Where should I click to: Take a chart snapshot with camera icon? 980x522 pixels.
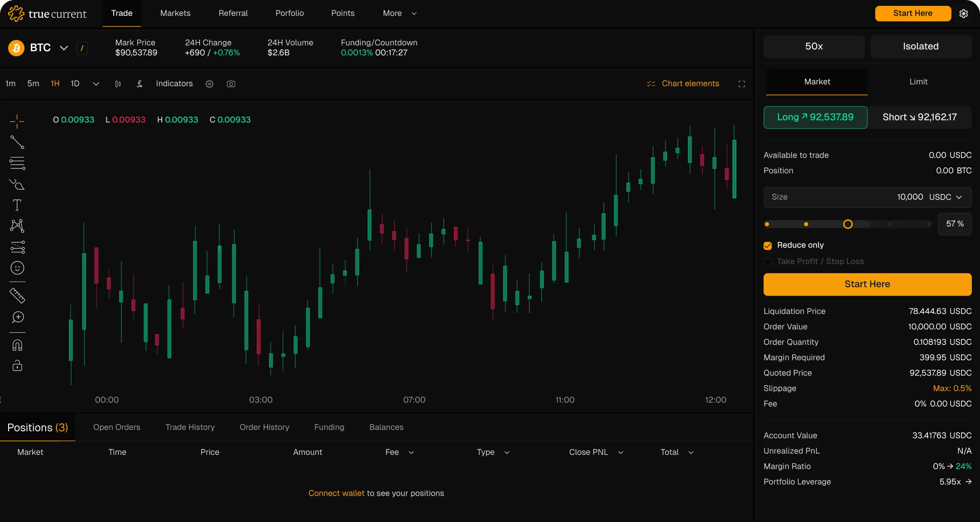click(x=231, y=84)
